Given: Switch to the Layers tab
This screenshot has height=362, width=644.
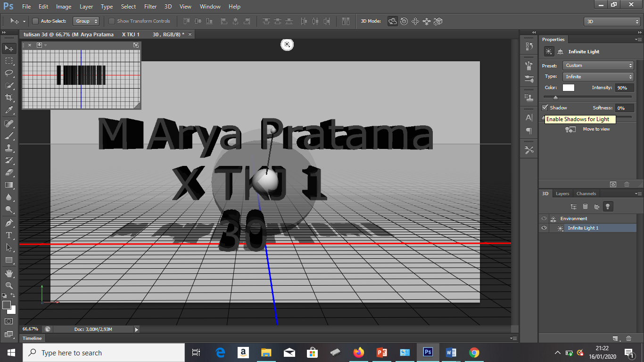Looking at the screenshot, I should coord(562,193).
